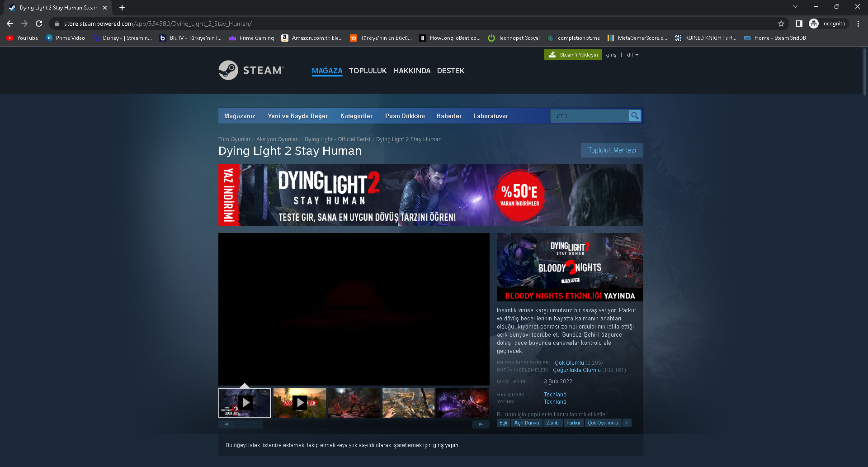This screenshot has height=467, width=868.
Task: Open Incognito profile indicator
Action: coord(828,24)
